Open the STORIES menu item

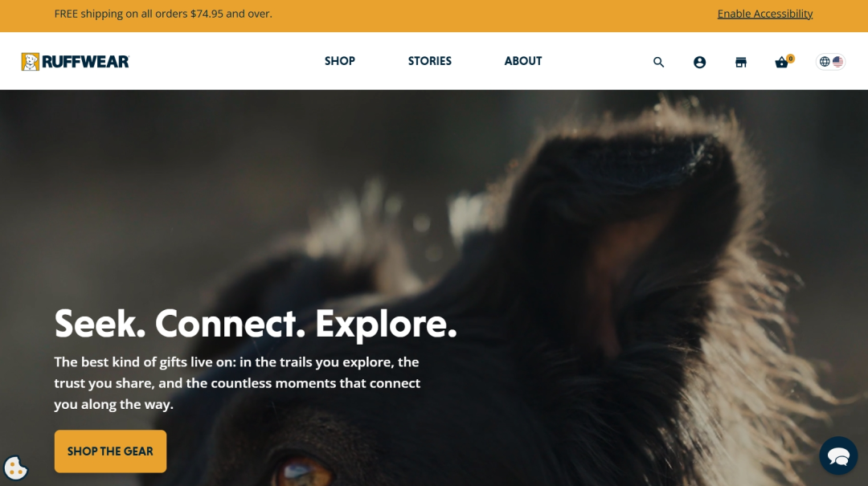pos(429,61)
